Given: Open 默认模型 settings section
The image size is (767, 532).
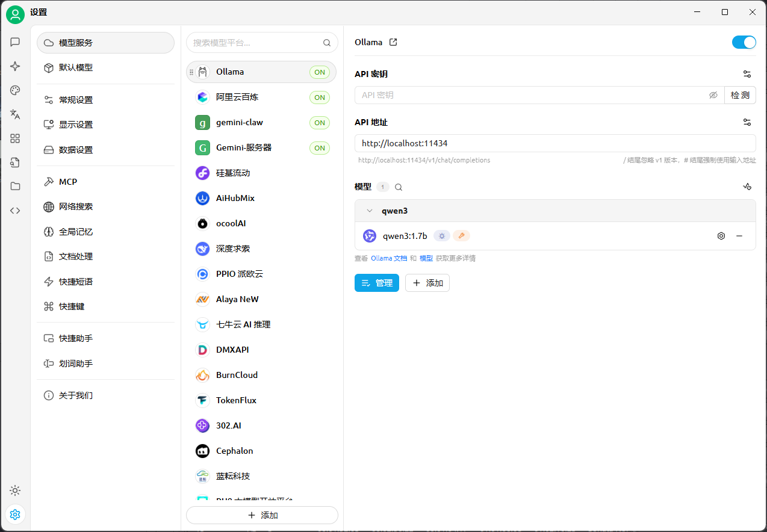Looking at the screenshot, I should (x=105, y=67).
